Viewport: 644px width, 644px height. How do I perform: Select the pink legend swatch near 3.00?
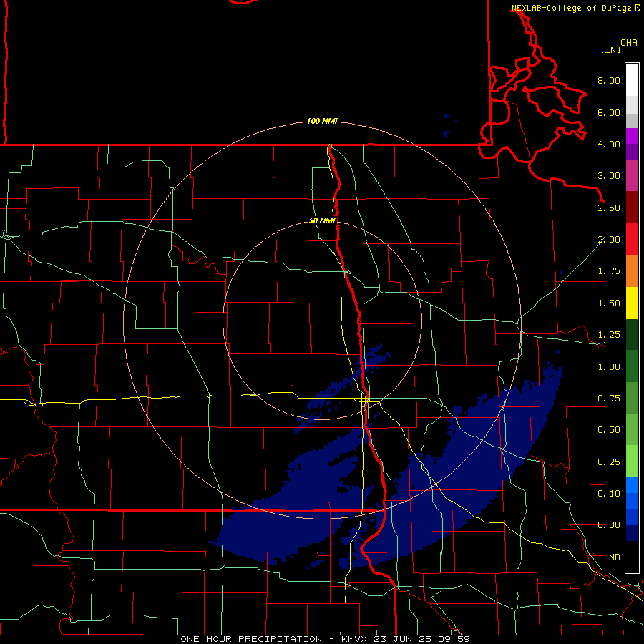tap(632, 175)
